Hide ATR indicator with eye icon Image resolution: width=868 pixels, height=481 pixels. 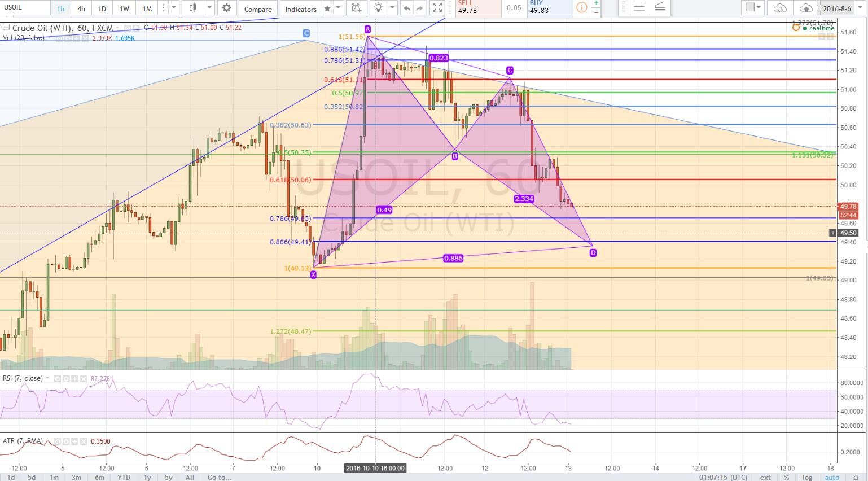tap(57, 441)
